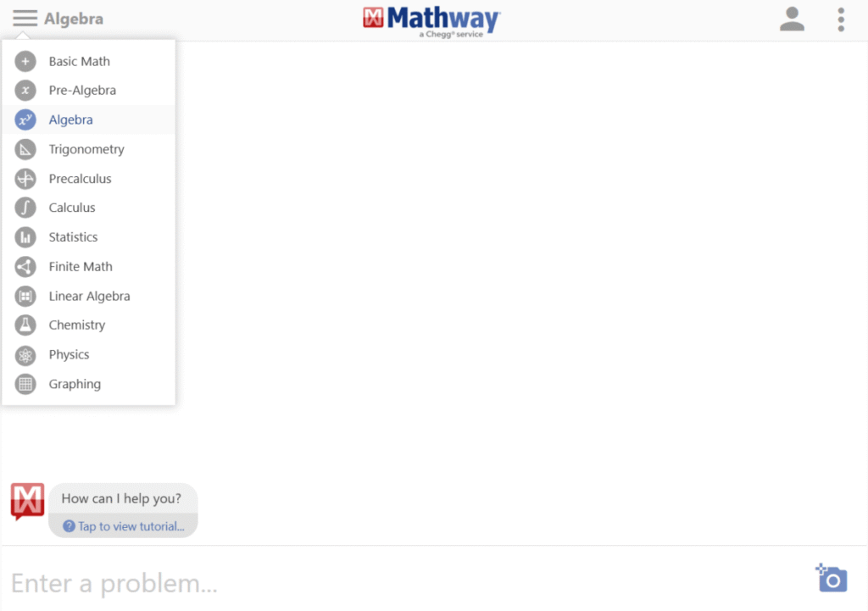Open the three-dot more options menu
The width and height of the screenshot is (868, 611).
click(x=841, y=19)
